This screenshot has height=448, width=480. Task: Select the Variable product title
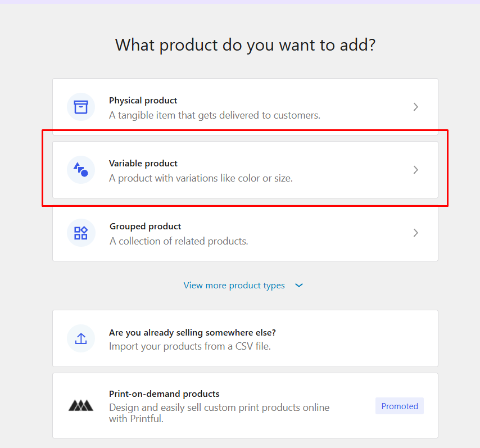[x=143, y=163]
